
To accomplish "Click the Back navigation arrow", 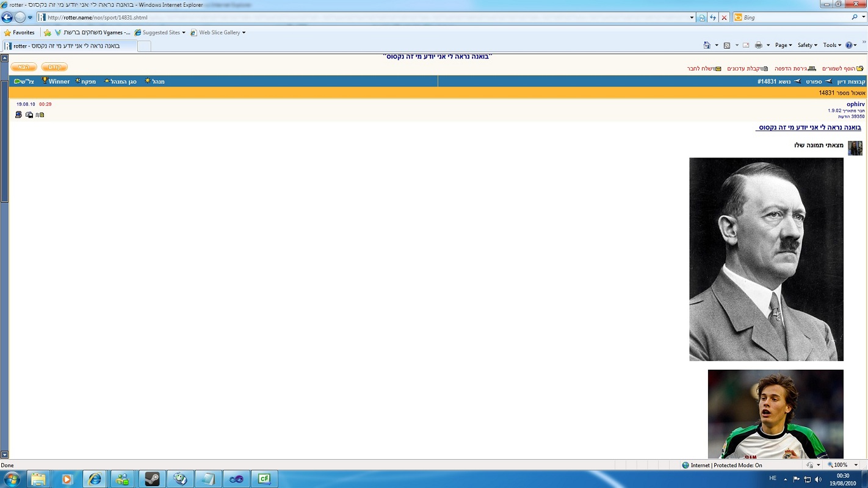I will coord(7,18).
